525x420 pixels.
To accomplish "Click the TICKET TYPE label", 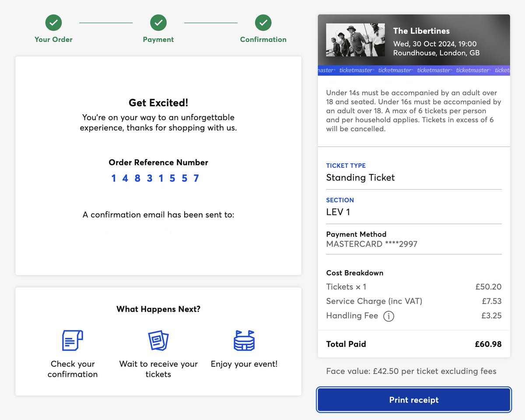I will (346, 166).
